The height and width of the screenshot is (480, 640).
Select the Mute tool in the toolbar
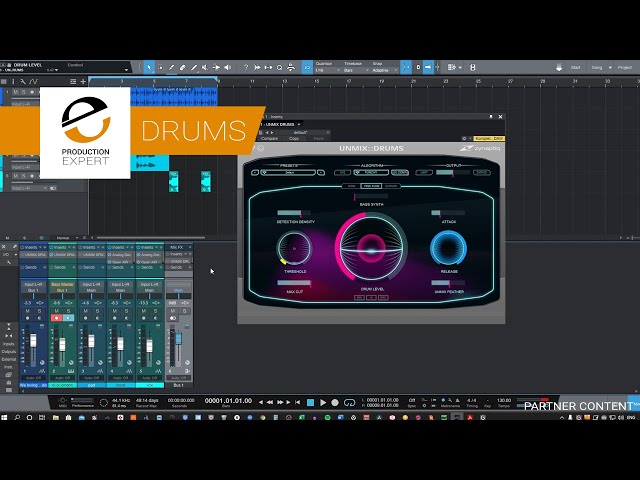pyautogui.click(x=205, y=67)
